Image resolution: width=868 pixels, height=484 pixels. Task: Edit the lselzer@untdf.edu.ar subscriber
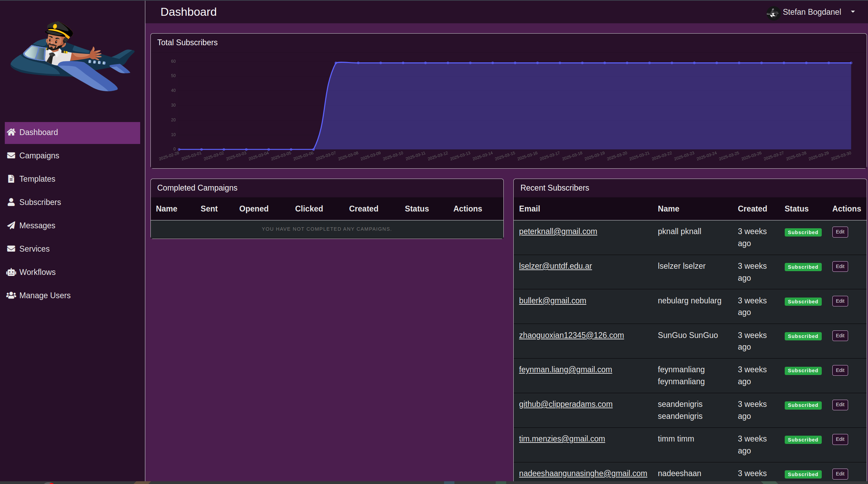[840, 267]
